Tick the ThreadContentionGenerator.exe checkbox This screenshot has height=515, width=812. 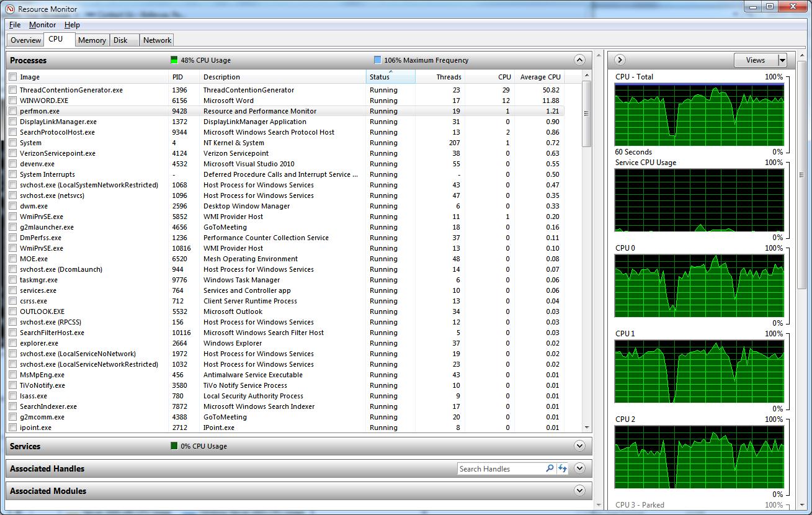point(13,90)
